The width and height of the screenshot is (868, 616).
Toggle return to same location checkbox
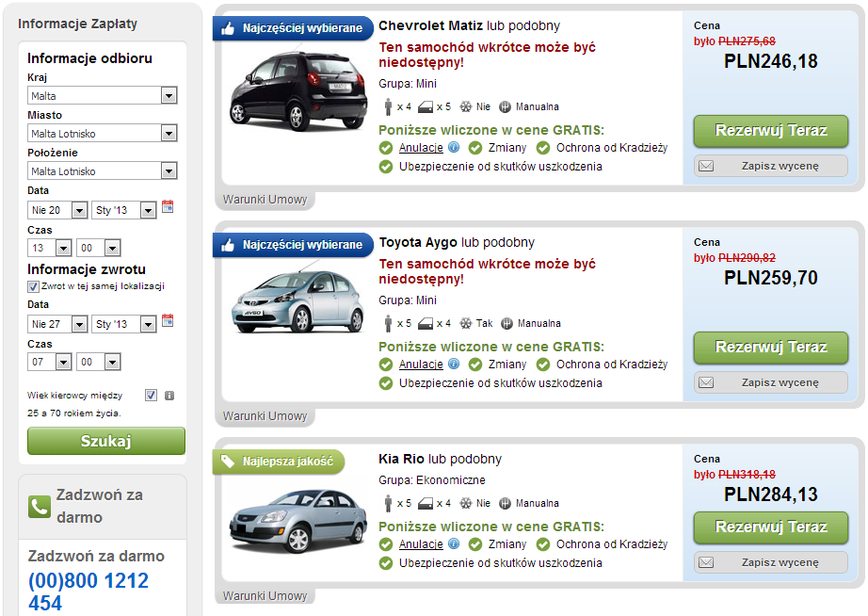pos(33,286)
